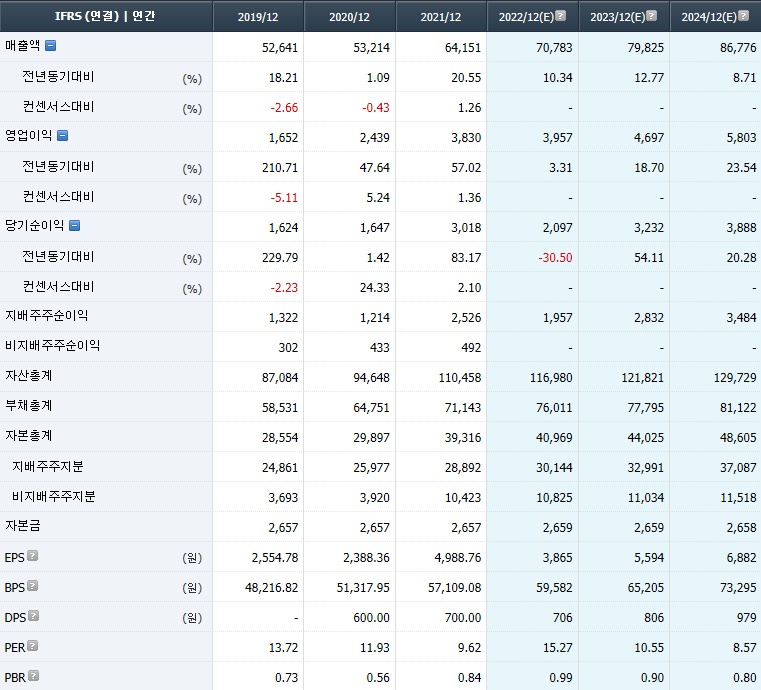The height and width of the screenshot is (690, 761).
Task: Select EPS value 4,988.76
Action: pos(458,558)
